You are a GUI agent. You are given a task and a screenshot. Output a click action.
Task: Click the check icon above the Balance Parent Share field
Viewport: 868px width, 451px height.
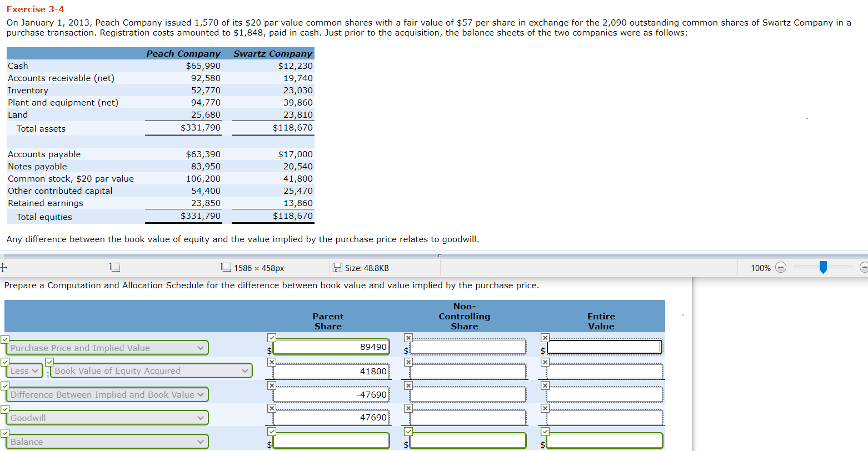tap(271, 431)
